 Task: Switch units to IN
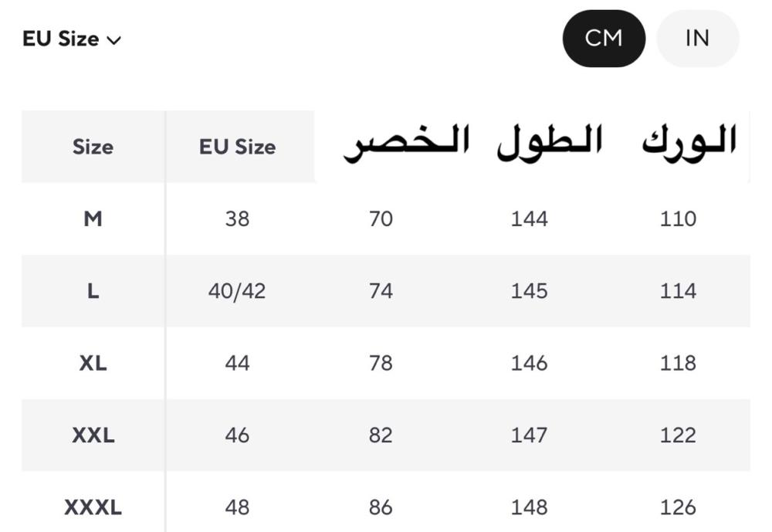click(x=697, y=39)
